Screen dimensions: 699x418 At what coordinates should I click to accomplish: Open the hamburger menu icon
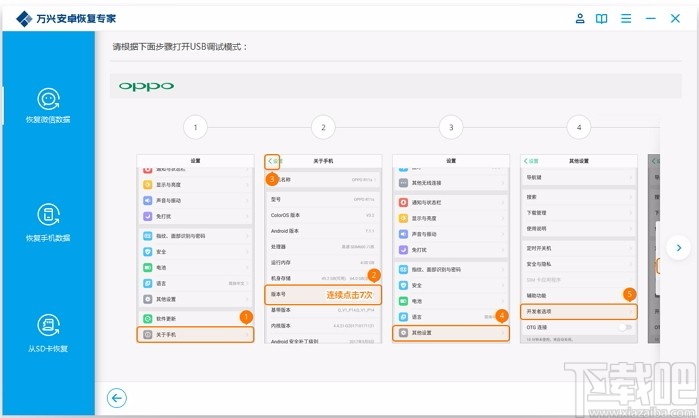click(x=626, y=18)
